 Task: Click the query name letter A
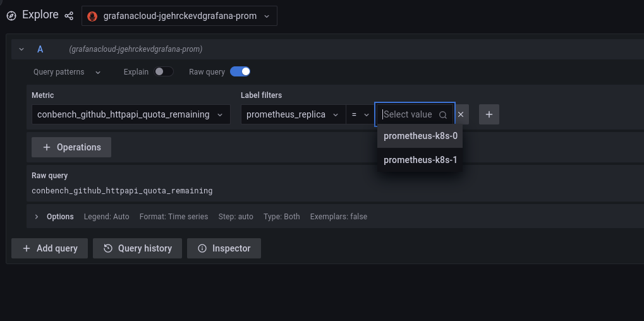tap(40, 49)
